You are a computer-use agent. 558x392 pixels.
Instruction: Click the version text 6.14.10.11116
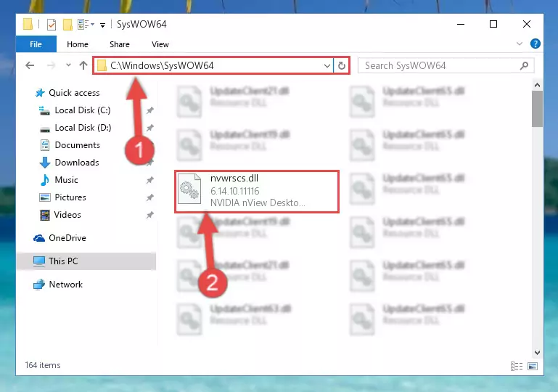click(x=235, y=191)
